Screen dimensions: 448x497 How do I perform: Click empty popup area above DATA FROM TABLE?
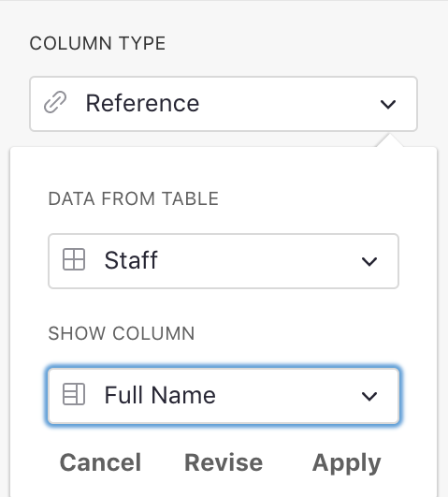click(x=224, y=168)
